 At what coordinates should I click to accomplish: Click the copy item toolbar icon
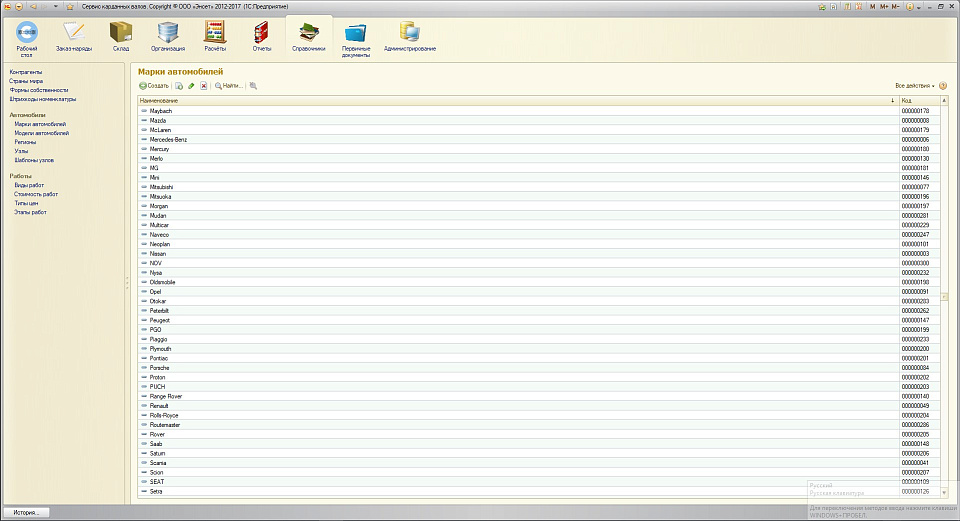tap(178, 86)
